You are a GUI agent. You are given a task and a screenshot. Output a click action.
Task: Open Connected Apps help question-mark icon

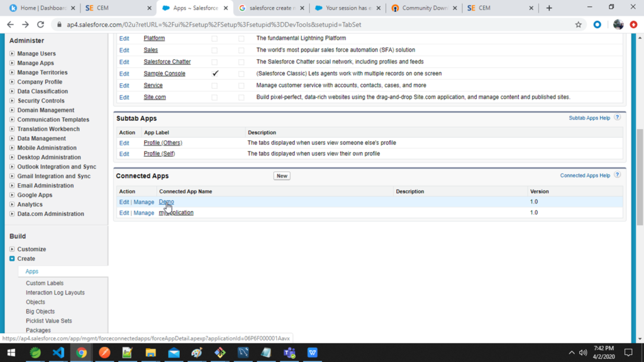(618, 175)
